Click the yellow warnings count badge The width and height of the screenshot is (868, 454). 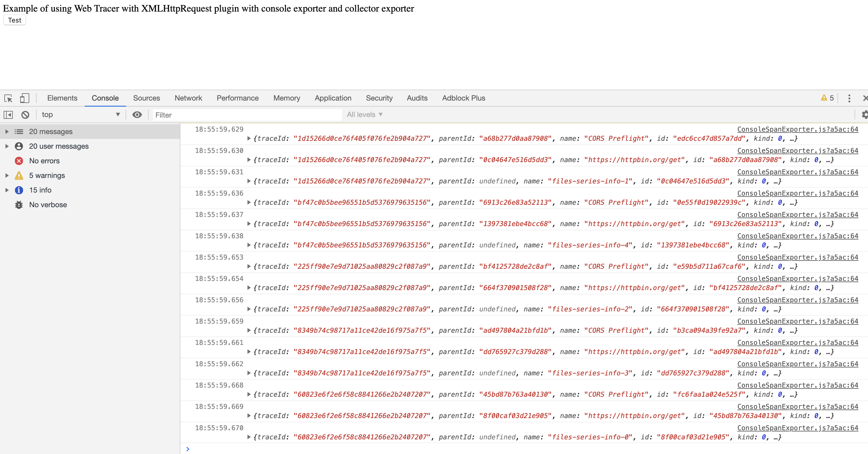click(x=827, y=98)
